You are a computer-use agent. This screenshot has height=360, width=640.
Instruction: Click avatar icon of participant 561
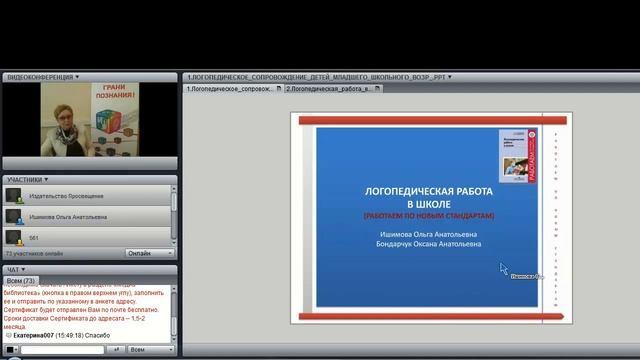(14, 238)
